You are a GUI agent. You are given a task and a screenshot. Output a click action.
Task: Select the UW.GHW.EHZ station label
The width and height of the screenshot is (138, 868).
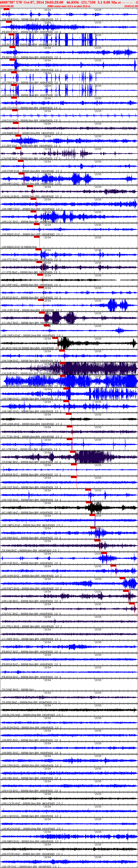click(31, 575)
